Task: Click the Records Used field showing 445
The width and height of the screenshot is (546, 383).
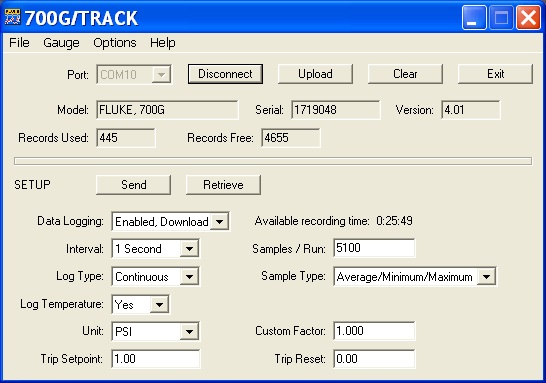Action: click(126, 138)
